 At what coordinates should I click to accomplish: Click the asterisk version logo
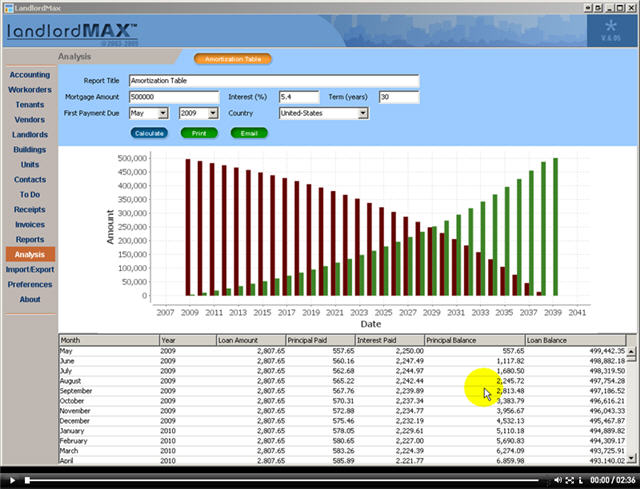[611, 30]
